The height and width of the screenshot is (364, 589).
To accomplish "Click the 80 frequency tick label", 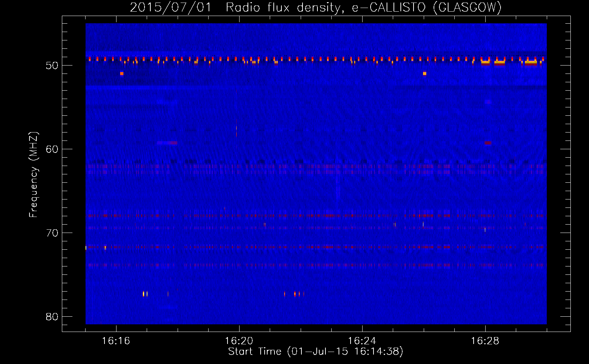I will point(52,317).
